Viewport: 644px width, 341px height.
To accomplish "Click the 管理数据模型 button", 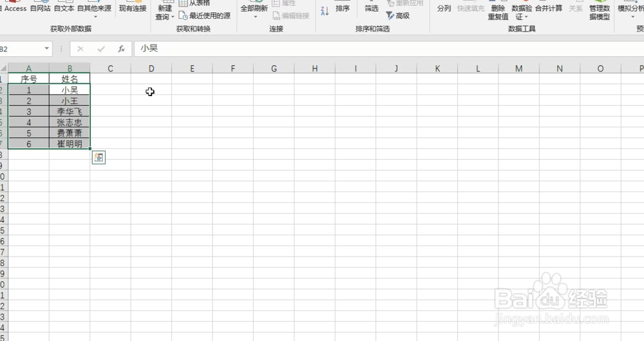I will click(x=600, y=12).
